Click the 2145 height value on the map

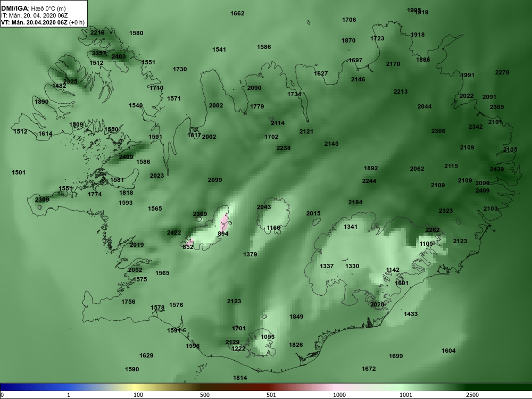[x=331, y=144]
